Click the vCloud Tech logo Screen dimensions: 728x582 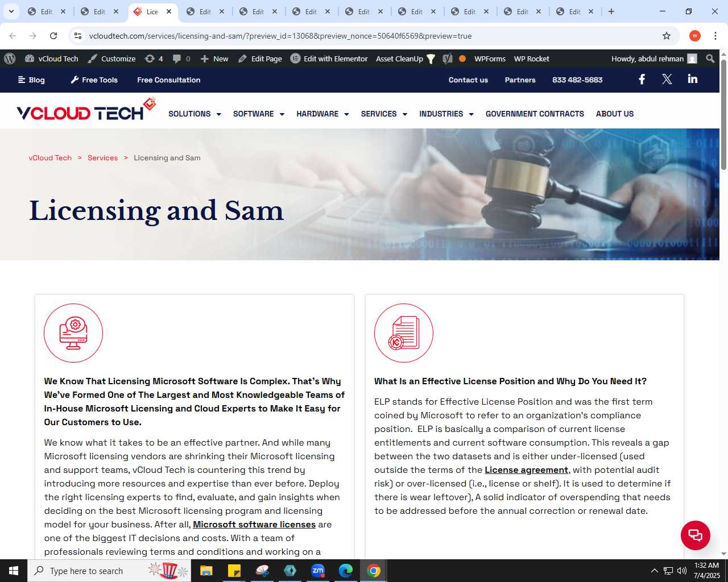86,110
